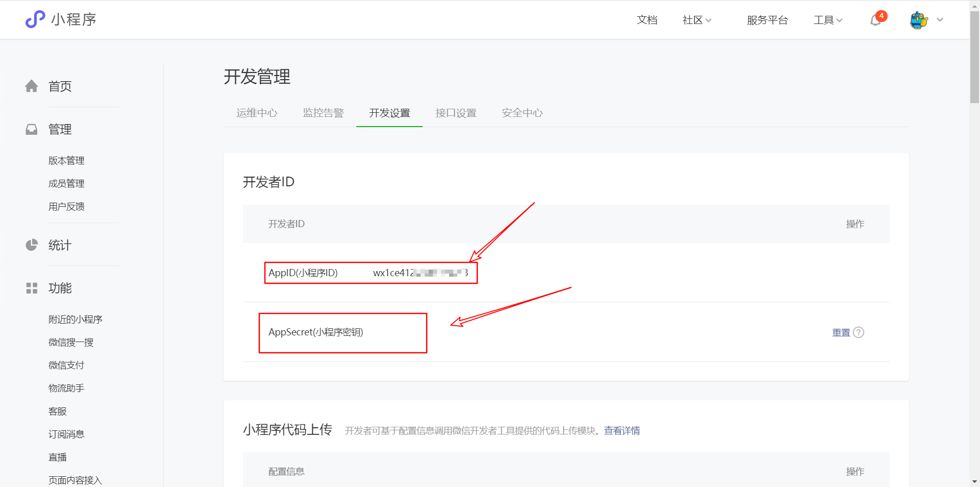The width and height of the screenshot is (980, 487).
Task: Open 直播 in sidebar
Action: [x=57, y=457]
